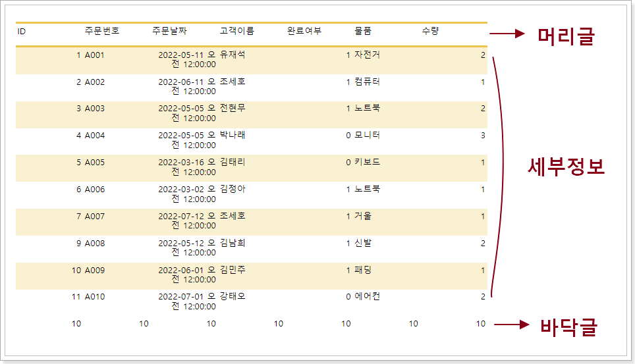Select customer name 박나래
This screenshot has height=364, width=635.
click(233, 136)
